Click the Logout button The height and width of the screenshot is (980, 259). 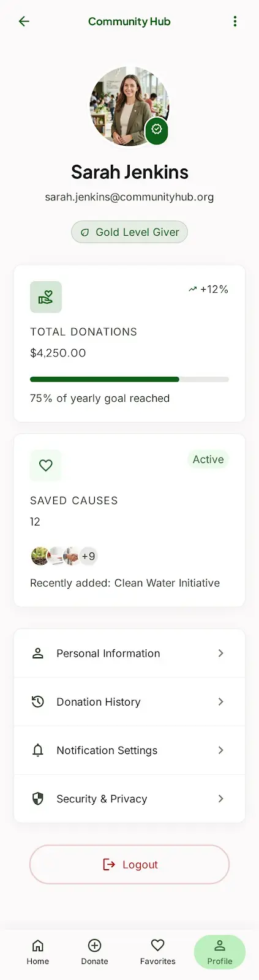(x=129, y=864)
